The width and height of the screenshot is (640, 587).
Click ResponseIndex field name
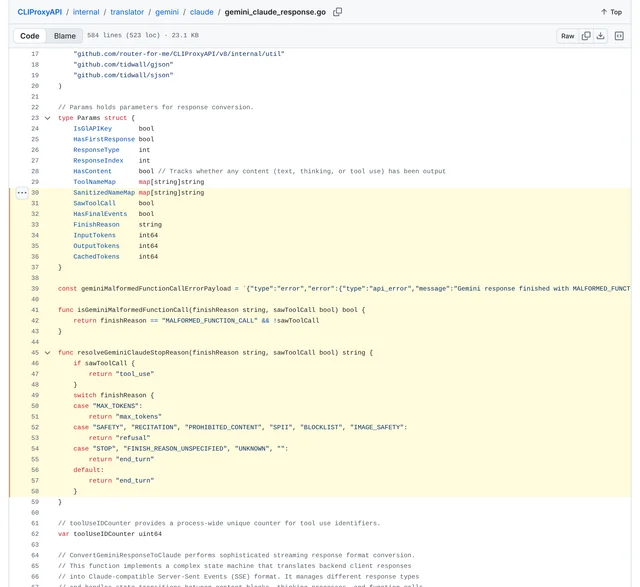pyautogui.click(x=98, y=160)
